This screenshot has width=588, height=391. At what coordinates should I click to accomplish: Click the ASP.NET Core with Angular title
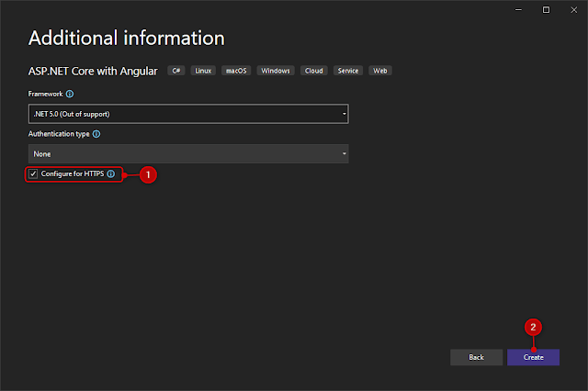(93, 72)
